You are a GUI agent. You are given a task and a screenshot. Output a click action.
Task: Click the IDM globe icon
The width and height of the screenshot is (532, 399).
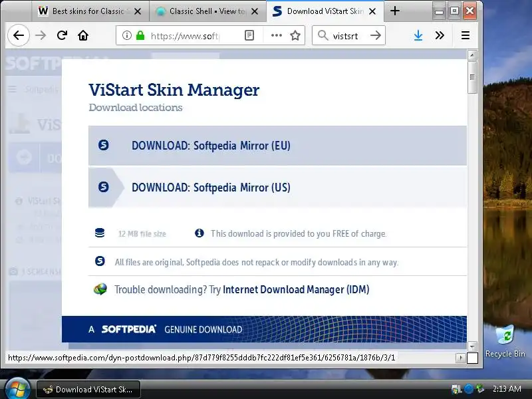(100, 289)
